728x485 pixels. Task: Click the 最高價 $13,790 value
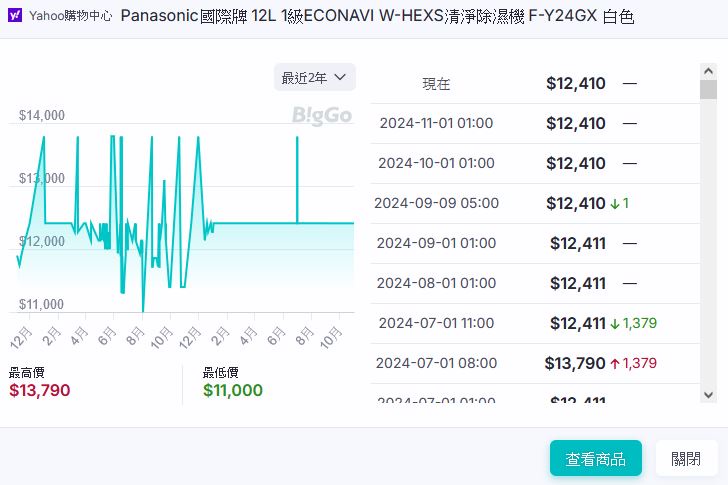tap(40, 390)
